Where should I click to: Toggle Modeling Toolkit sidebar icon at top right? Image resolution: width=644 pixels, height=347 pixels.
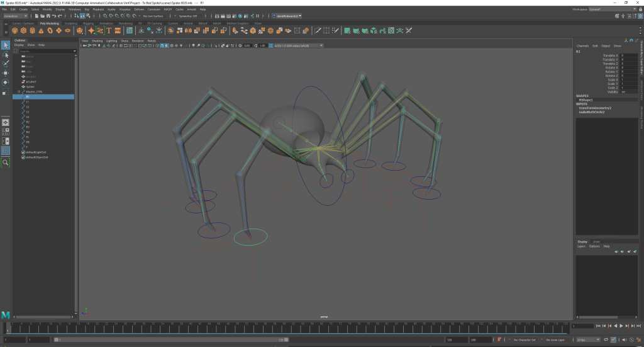[617, 16]
